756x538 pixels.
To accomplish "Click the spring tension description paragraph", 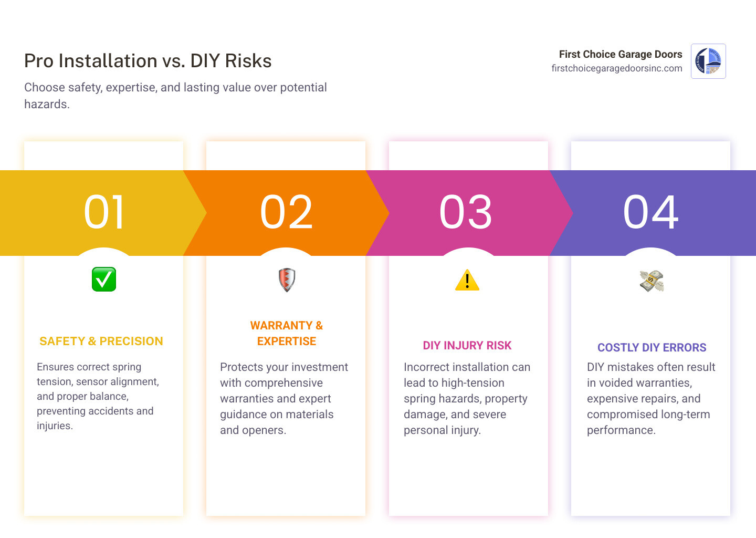I will coord(98,396).
